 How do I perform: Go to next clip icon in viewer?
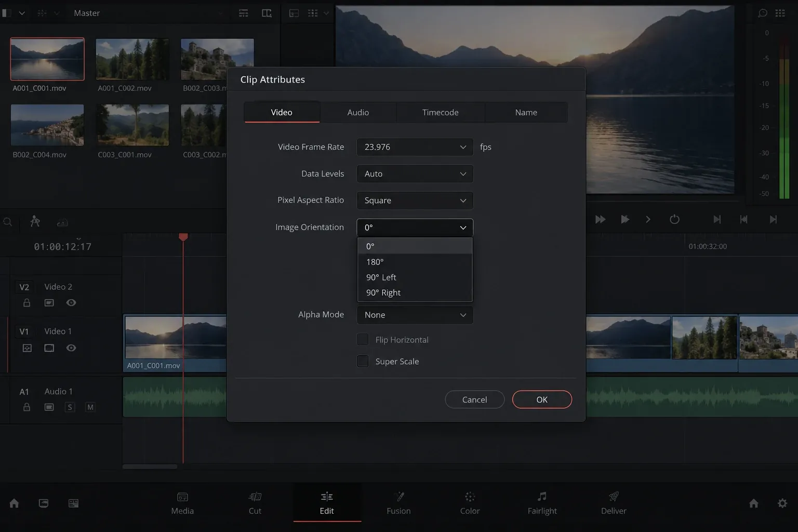tap(717, 219)
